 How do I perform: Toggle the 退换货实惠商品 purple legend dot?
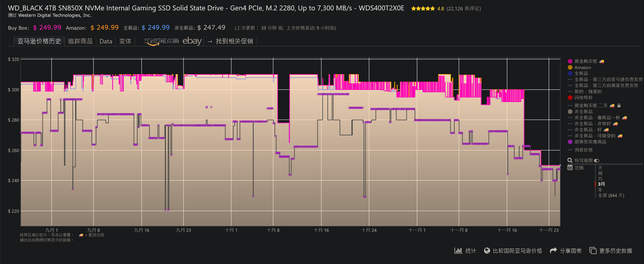click(570, 142)
